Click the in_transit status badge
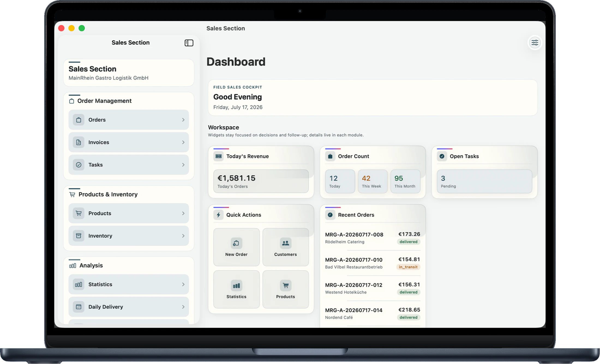This screenshot has height=364, width=600. click(x=408, y=267)
